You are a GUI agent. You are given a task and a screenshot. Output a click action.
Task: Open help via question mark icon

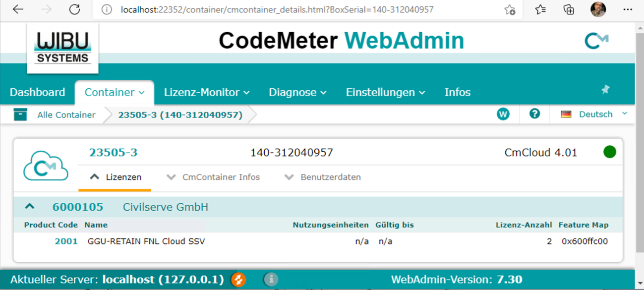pyautogui.click(x=534, y=114)
